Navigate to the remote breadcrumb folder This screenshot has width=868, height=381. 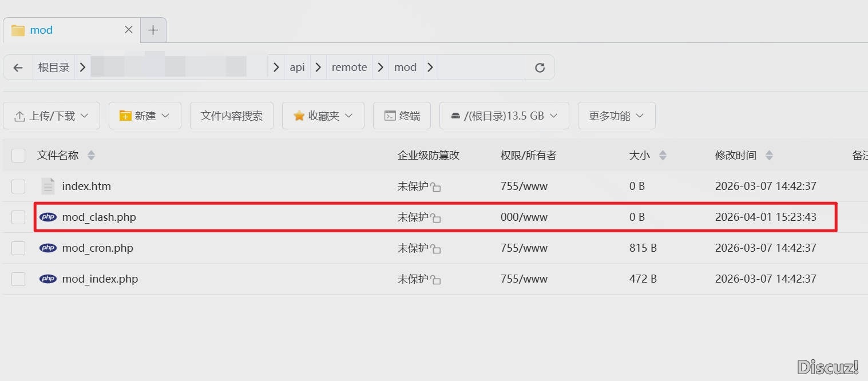(349, 67)
